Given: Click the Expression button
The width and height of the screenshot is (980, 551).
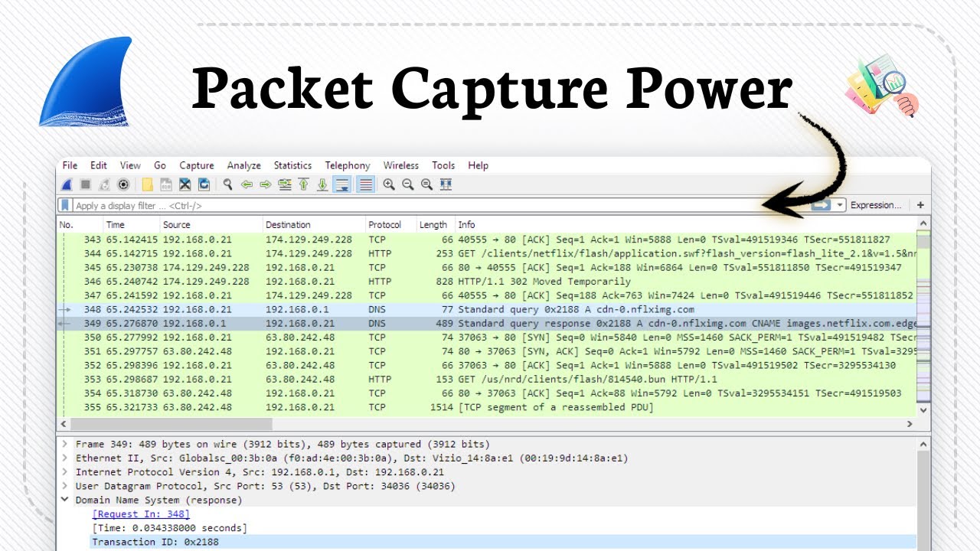Looking at the screenshot, I should (x=876, y=205).
